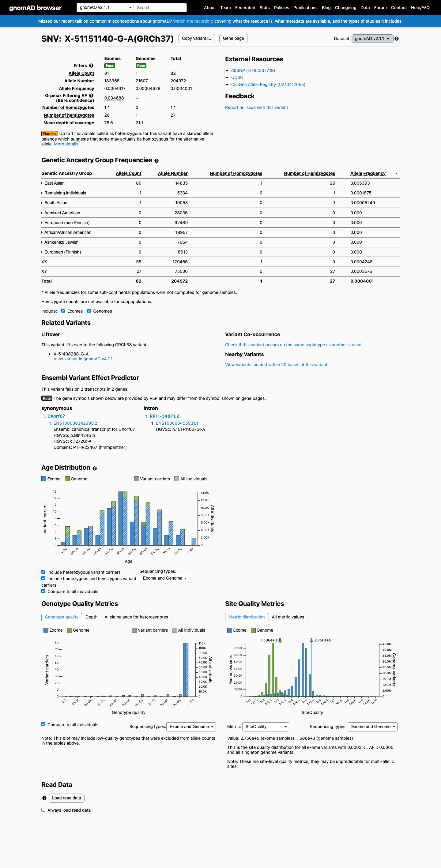Click the gnomAD browser logo
The image size is (441, 868).
point(35,8)
